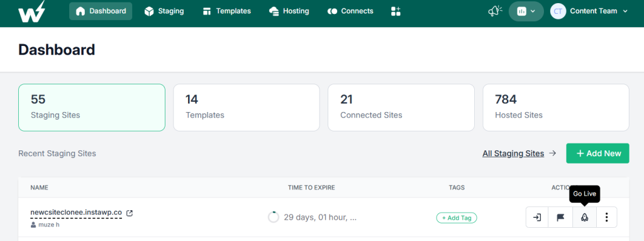Click the flag action icon
Screen dimensions: 644x241
(560, 217)
